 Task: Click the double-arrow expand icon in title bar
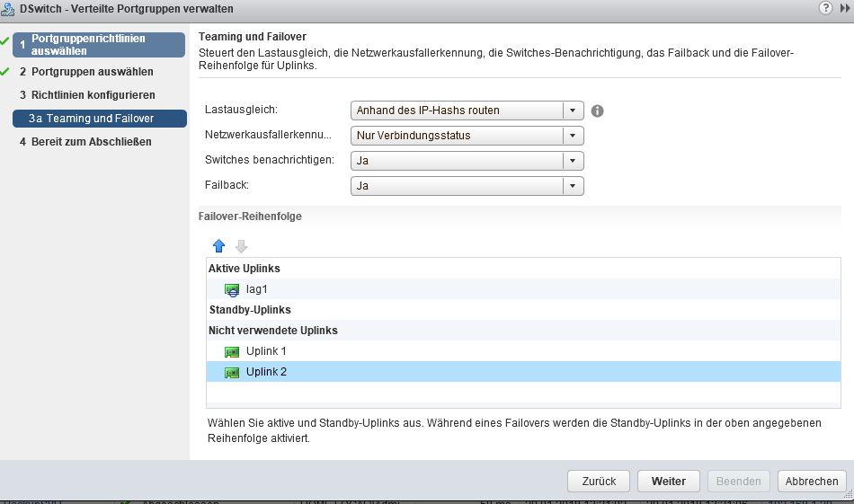(x=845, y=8)
